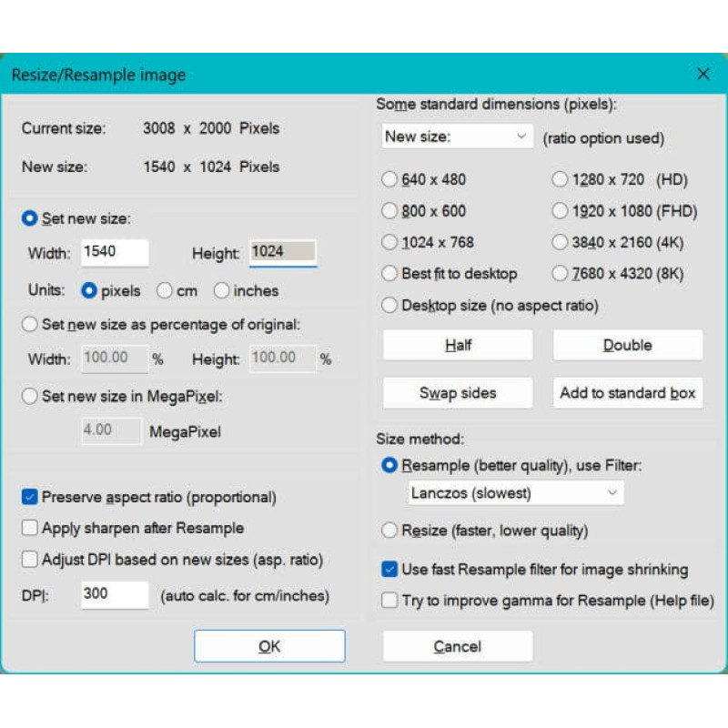This screenshot has width=728, height=728.
Task: Open the New size standard dimensions dropdown
Action: click(458, 136)
